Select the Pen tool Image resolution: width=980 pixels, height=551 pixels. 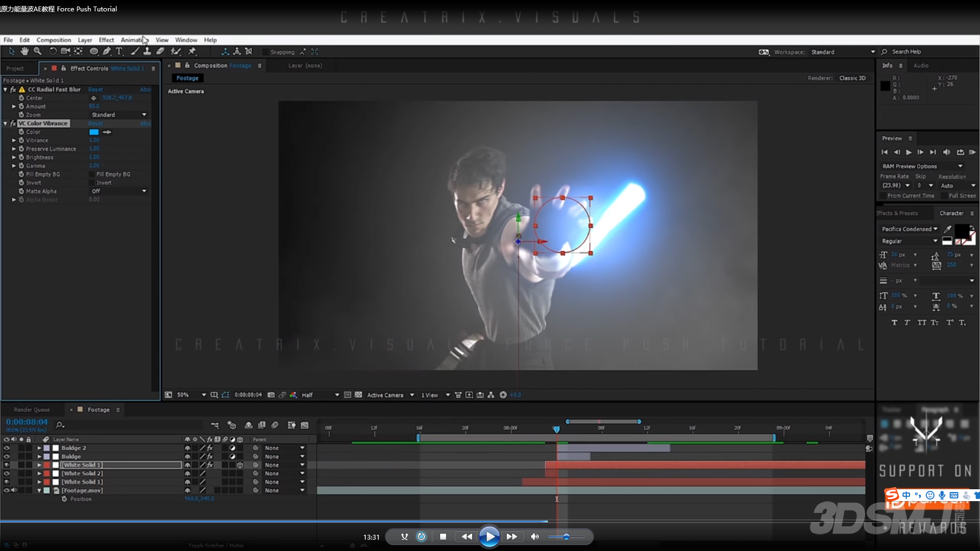point(107,51)
